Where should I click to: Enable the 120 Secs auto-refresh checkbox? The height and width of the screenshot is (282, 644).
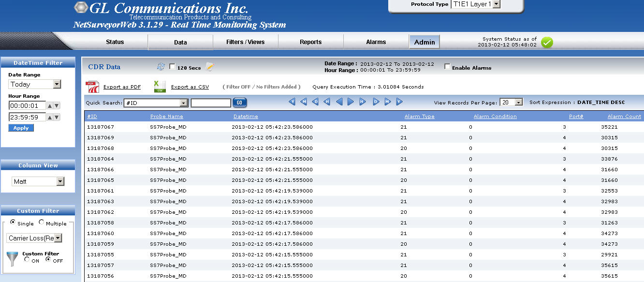[173, 67]
